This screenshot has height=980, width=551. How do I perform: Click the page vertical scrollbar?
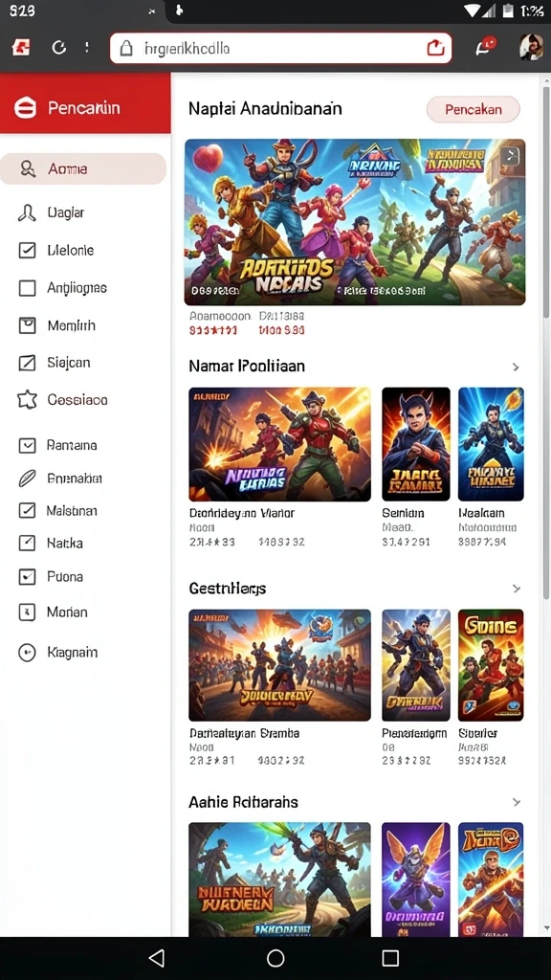546,343
